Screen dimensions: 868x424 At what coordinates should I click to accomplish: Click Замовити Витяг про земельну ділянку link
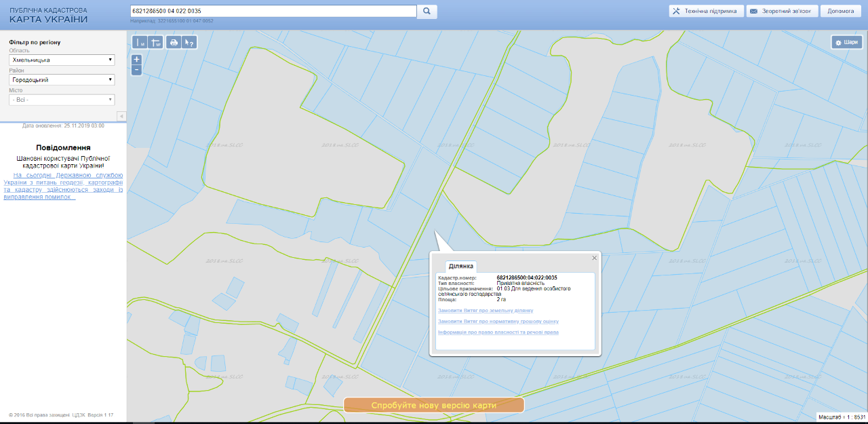pyautogui.click(x=486, y=310)
